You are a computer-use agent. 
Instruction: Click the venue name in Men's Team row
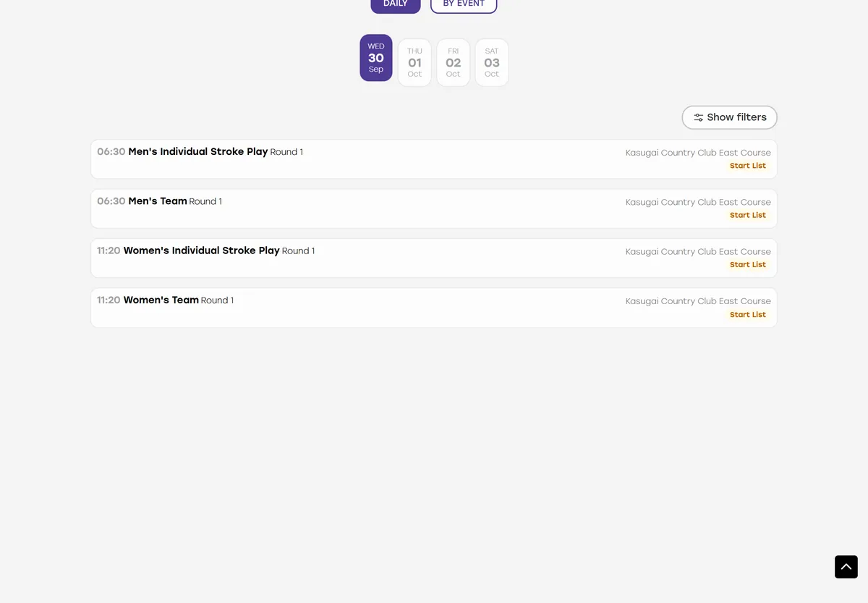coord(698,202)
